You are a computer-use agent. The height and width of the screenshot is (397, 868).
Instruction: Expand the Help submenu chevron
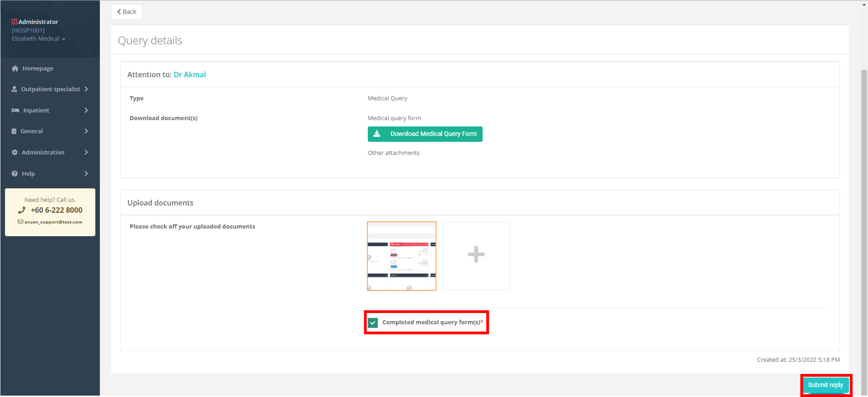[86, 174]
